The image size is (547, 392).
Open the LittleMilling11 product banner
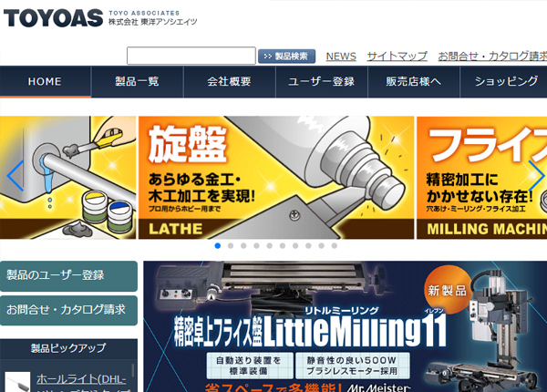coord(345,326)
